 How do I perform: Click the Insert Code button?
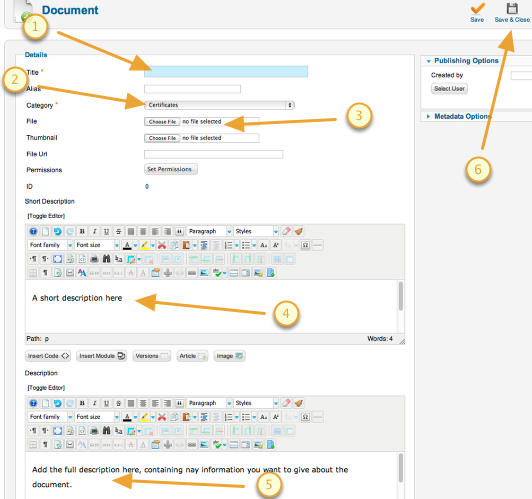click(x=48, y=356)
